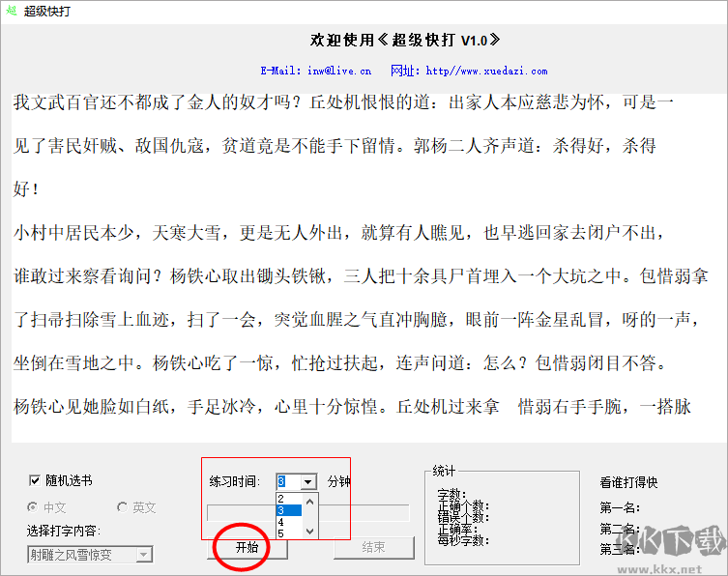This screenshot has width=728, height=576.
Task: Click the title 欢迎使用《超级快打 V1.0》
Action: click(405, 40)
